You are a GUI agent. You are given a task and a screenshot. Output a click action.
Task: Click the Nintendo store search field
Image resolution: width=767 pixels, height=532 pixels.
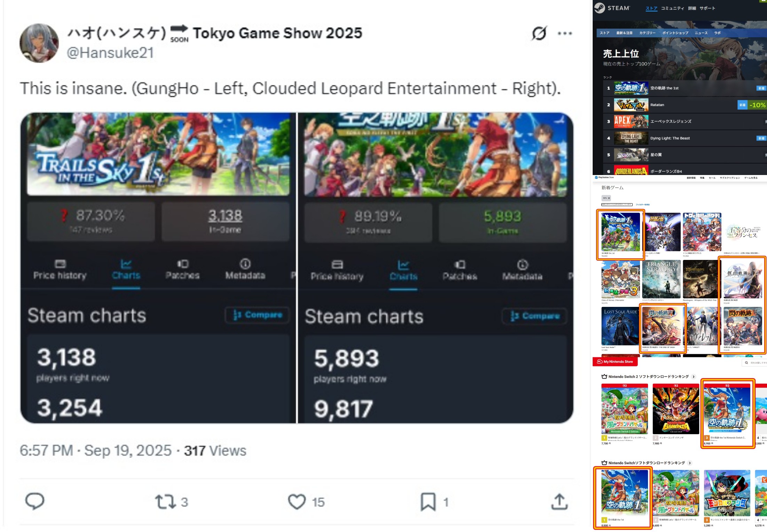(755, 363)
